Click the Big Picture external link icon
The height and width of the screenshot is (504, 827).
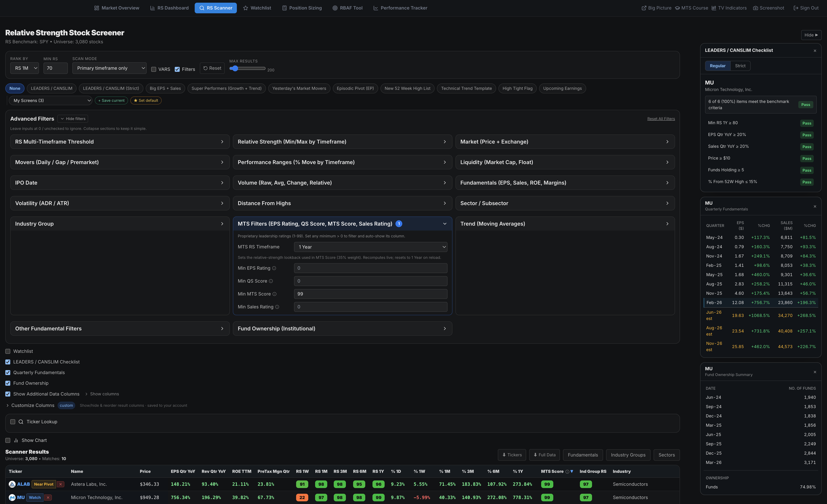click(x=644, y=8)
